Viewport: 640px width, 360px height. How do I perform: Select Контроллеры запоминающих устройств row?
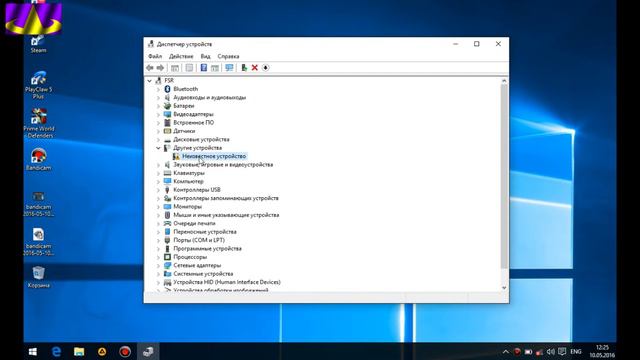[226, 198]
